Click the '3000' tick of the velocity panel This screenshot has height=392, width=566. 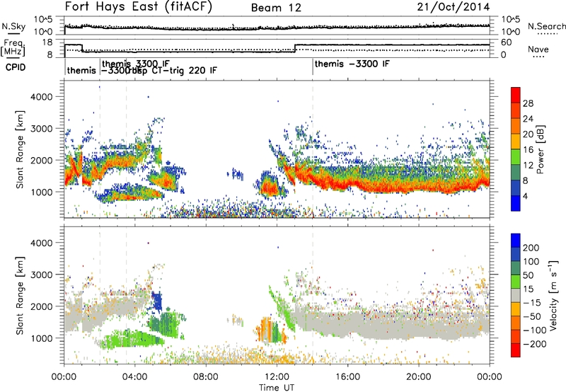tap(42, 275)
